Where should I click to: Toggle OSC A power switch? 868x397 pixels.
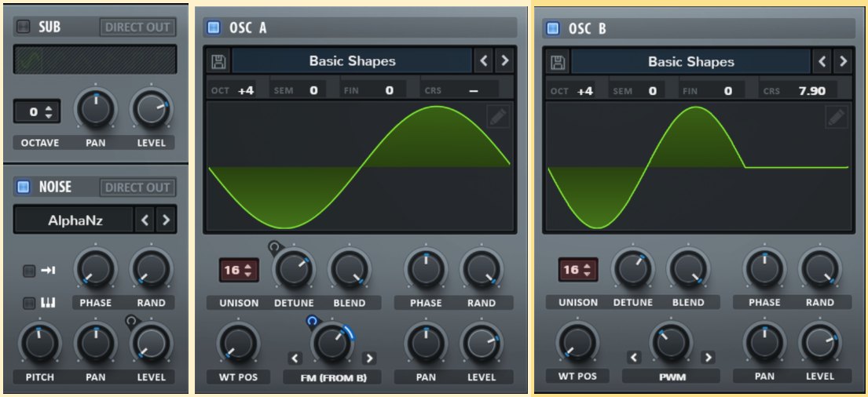(x=214, y=27)
